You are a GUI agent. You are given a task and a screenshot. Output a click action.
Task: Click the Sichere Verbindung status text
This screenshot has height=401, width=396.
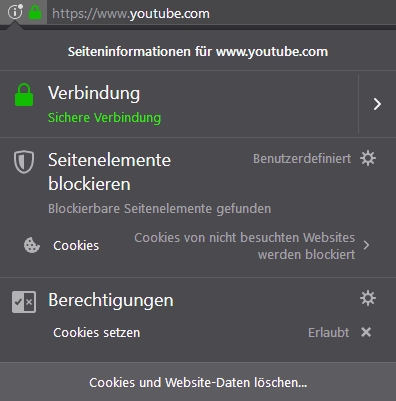tap(104, 118)
